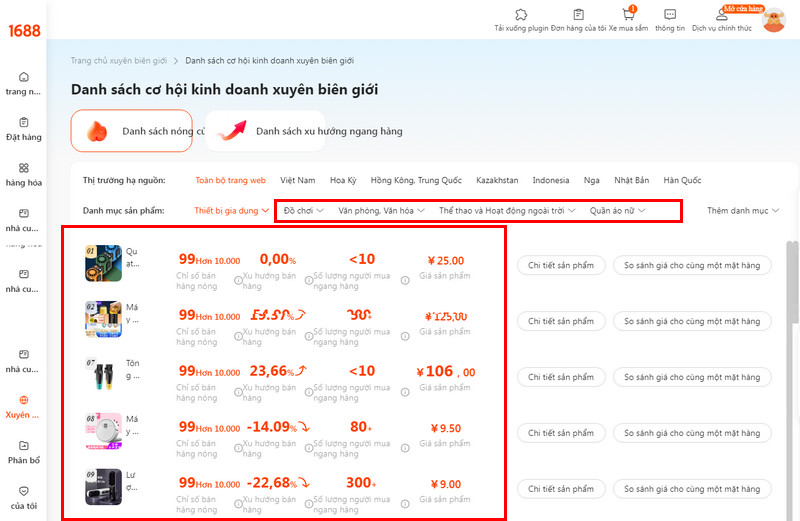Click the thông tin message icon
The image size is (800, 521).
click(x=670, y=15)
